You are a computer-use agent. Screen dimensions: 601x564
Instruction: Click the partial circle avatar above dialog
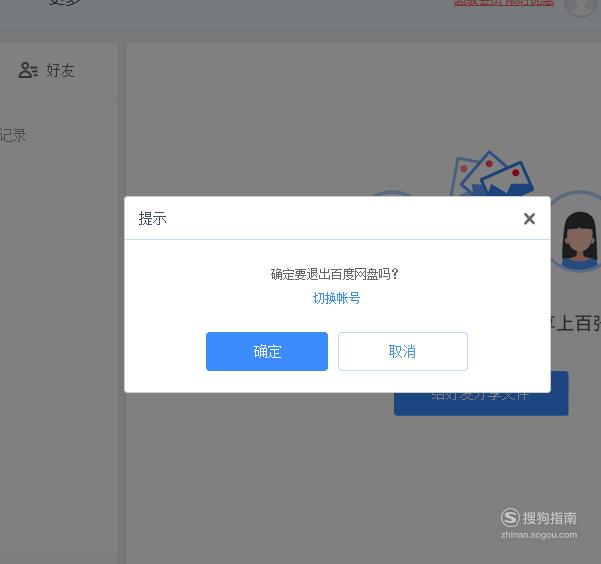pos(391,193)
